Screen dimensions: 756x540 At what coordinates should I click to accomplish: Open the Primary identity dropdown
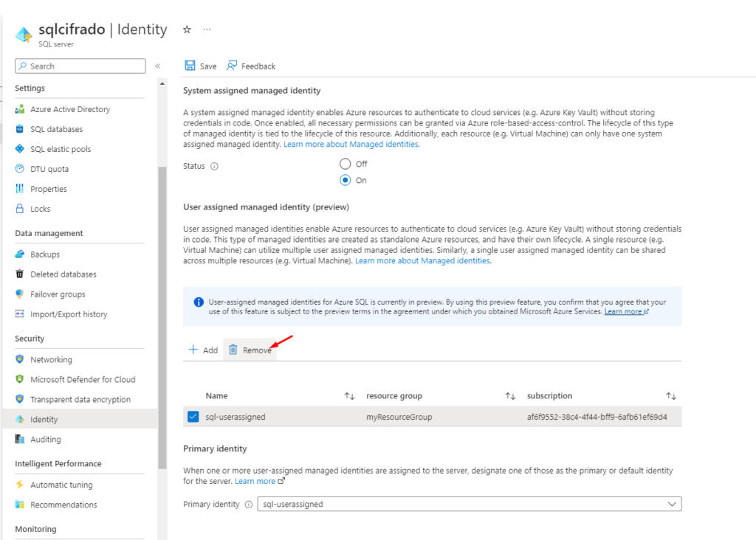(x=470, y=504)
